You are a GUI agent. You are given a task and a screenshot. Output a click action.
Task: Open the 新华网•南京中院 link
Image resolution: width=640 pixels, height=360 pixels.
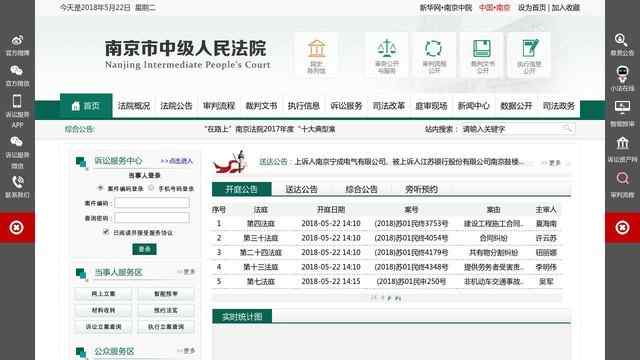coord(446,8)
